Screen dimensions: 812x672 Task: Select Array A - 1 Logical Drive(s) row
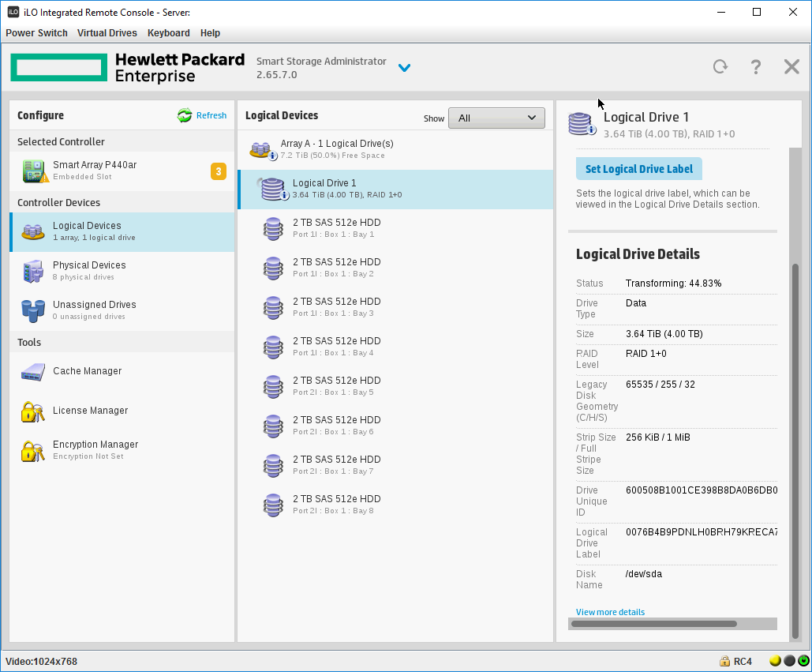tap(395, 149)
